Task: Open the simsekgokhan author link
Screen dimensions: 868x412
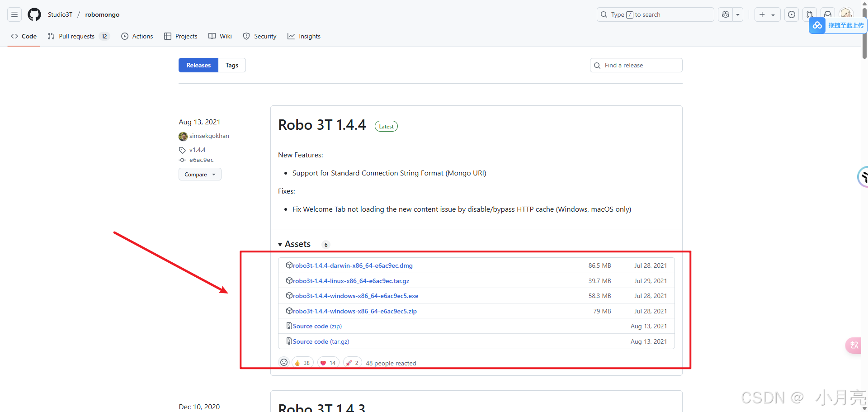Action: pos(209,136)
